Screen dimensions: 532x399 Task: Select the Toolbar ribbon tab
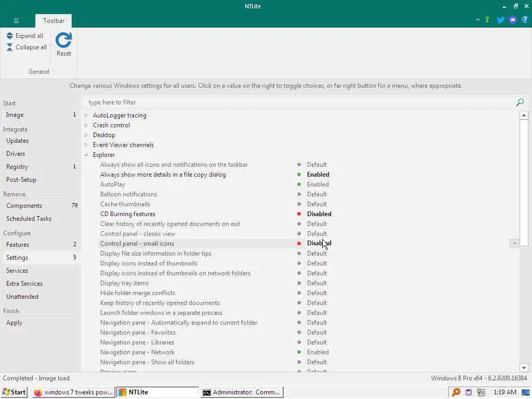pyautogui.click(x=54, y=21)
